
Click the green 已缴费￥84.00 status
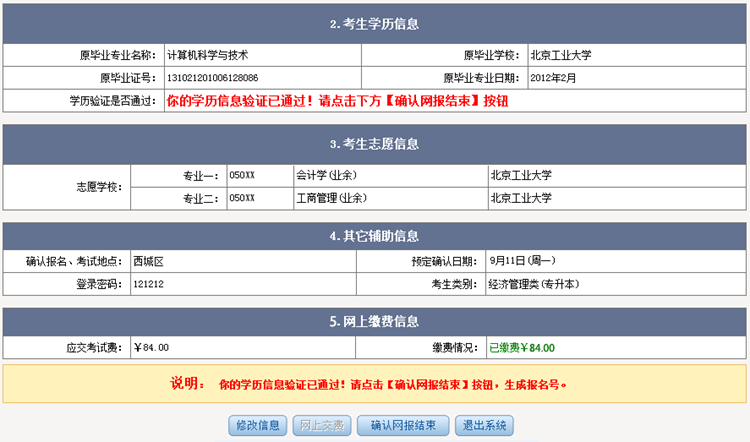coord(521,348)
